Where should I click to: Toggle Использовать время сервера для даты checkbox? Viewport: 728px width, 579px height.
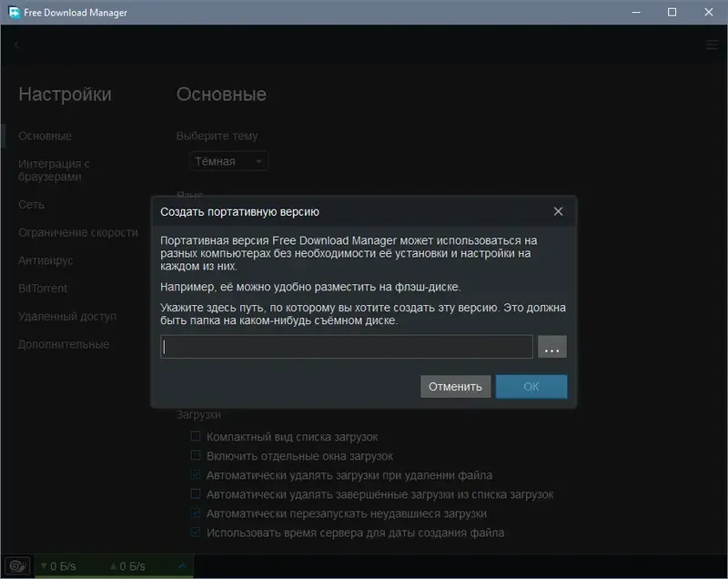point(196,532)
